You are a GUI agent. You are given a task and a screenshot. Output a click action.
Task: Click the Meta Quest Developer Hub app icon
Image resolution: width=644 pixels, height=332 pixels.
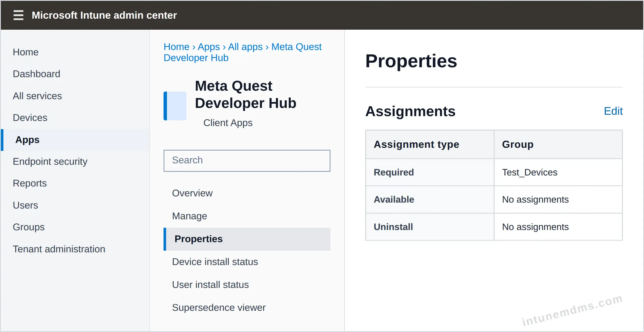(x=175, y=106)
